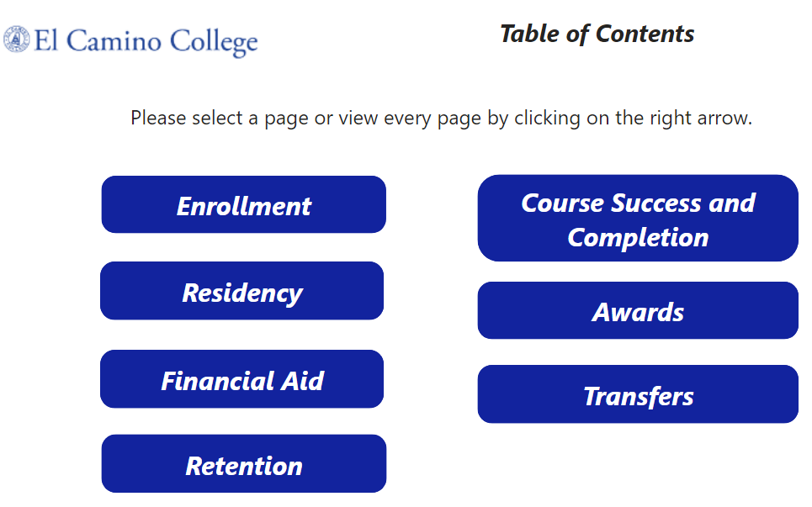812x507 pixels.
Task: Click the Table of Contents heading
Action: 597,34
